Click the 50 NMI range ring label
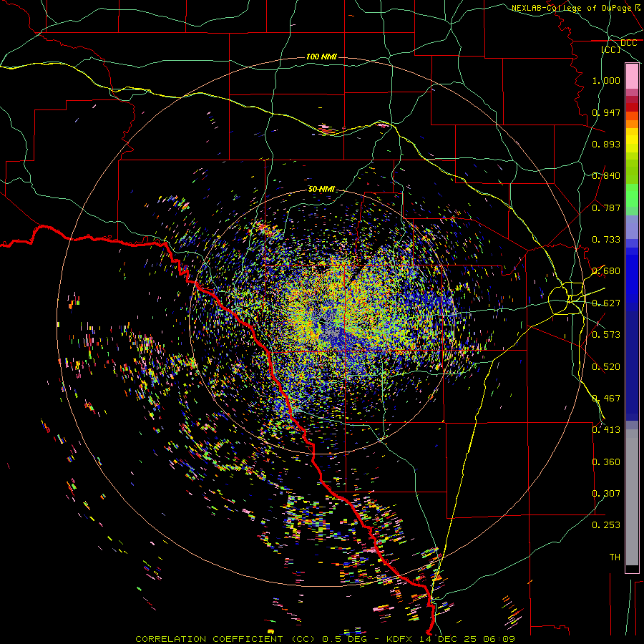The height and width of the screenshot is (644, 644). 321,189
